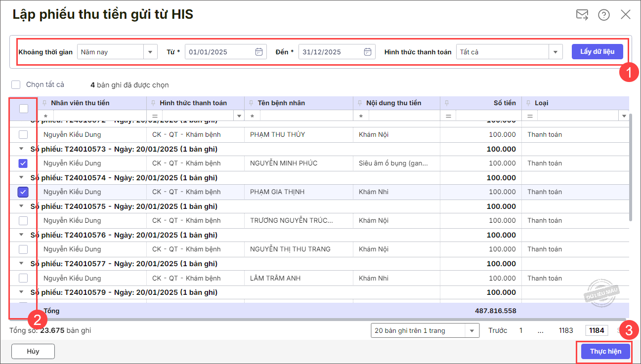This screenshot has width=641, height=364.
Task: Click pin icon on Số tiền column
Action: pos(446,103)
